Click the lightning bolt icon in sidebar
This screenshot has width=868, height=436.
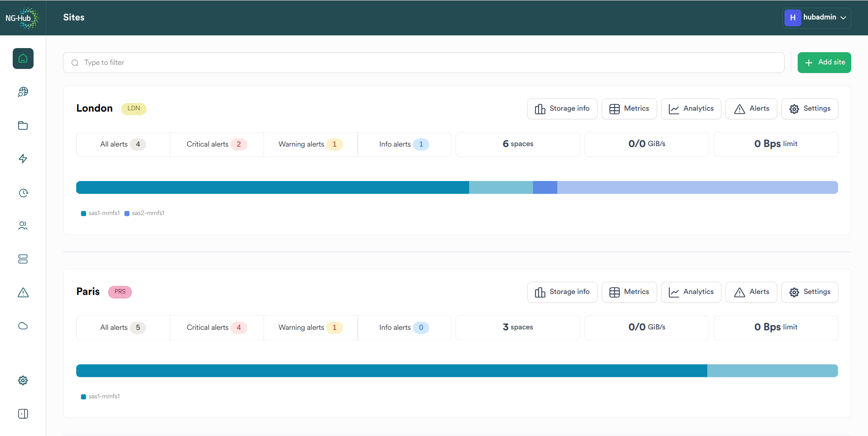[23, 159]
